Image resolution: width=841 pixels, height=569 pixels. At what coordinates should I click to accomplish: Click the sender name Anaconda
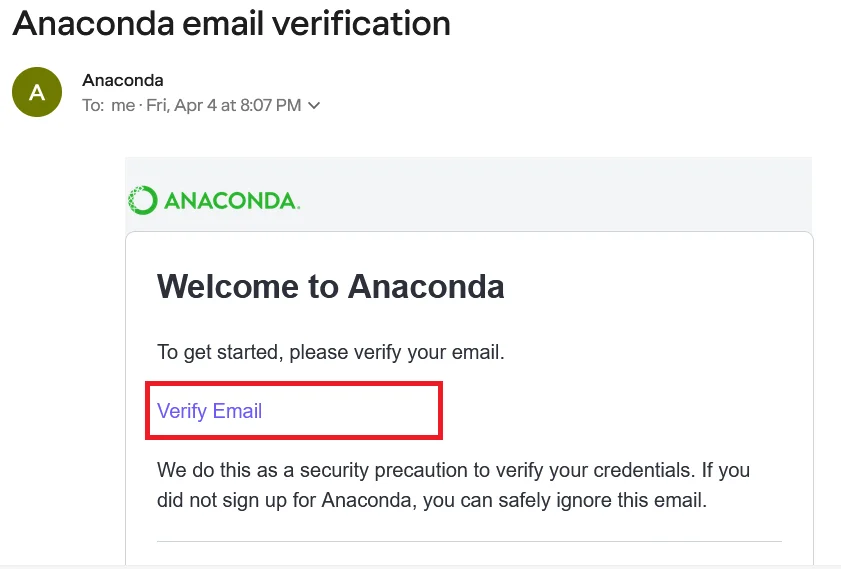[123, 80]
